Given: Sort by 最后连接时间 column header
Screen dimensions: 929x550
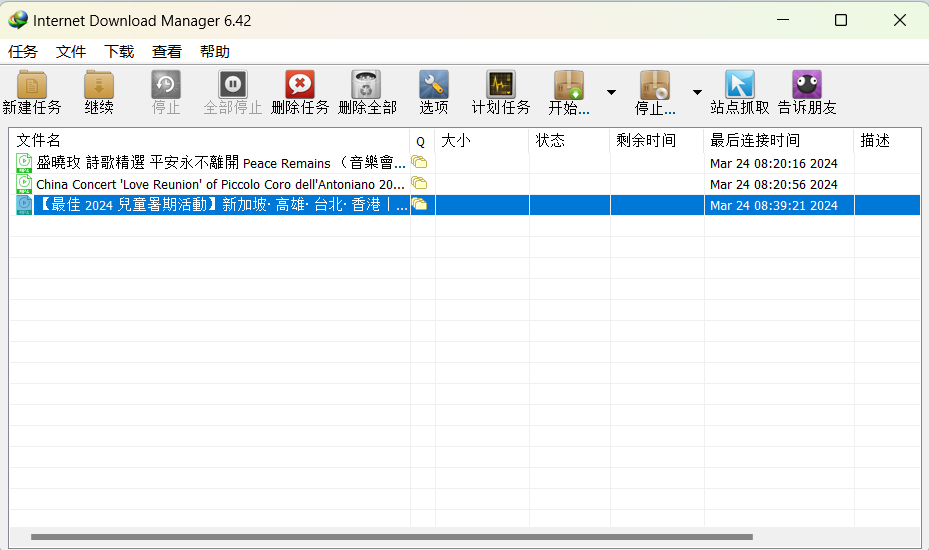Looking at the screenshot, I should click(779, 140).
